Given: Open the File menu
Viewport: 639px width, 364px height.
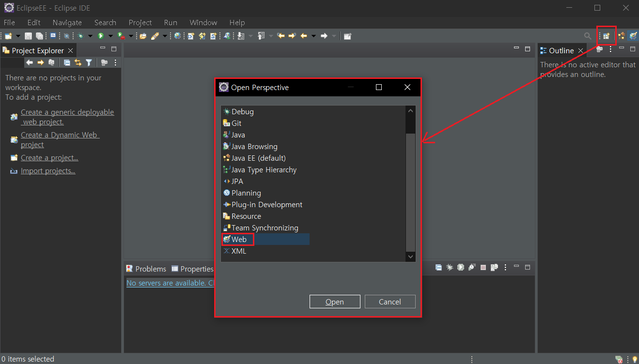Looking at the screenshot, I should 9,22.
